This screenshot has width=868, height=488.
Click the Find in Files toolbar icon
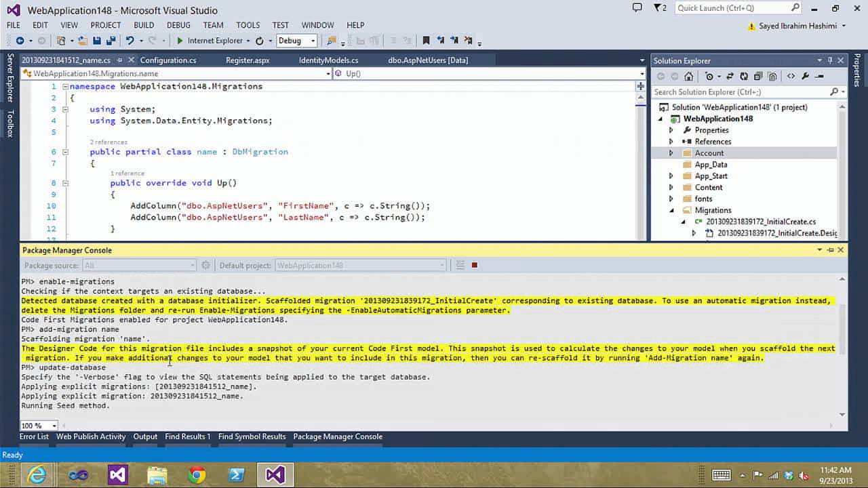pyautogui.click(x=331, y=41)
